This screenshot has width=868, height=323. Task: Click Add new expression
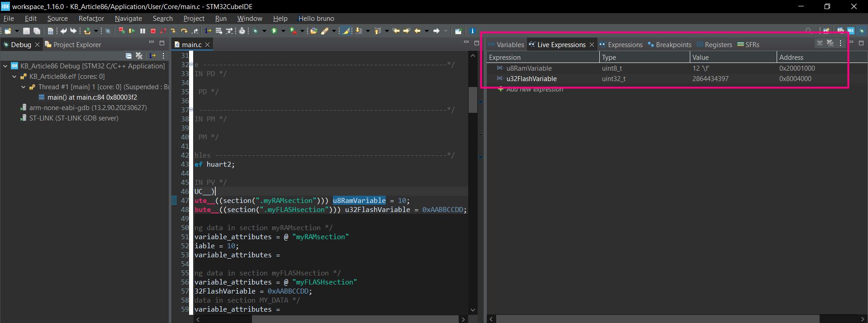point(534,89)
